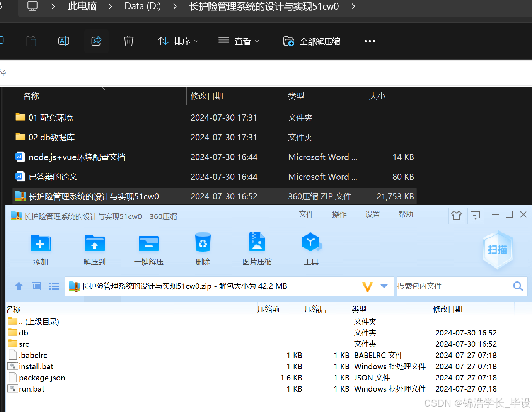Open the skin theme shirt icon

(x=457, y=215)
